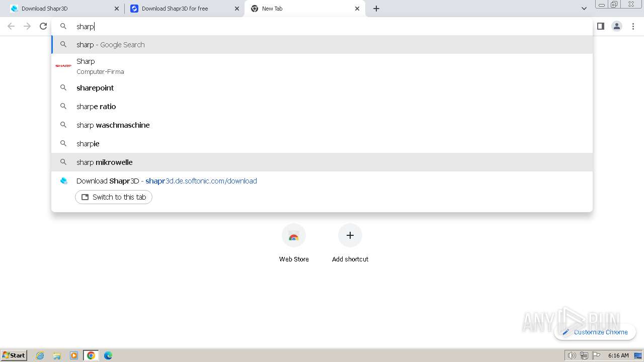The image size is (644, 362).
Task: Click the show desktop tray icon
Action: (637, 355)
